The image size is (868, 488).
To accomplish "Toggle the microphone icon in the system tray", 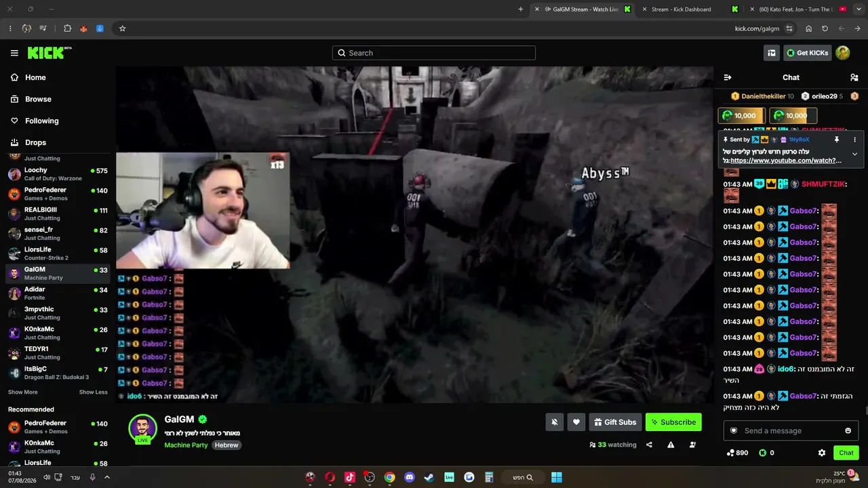I will click(92, 477).
